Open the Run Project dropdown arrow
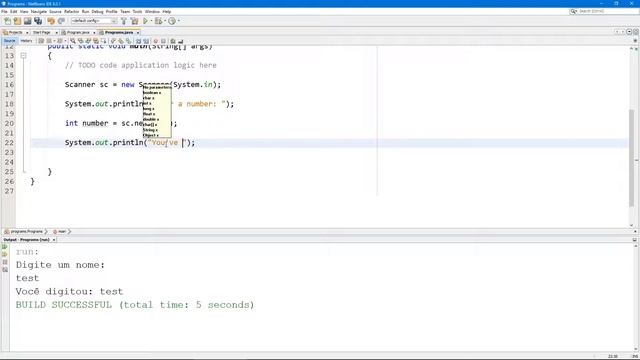This screenshot has width=640, height=360. (151, 21)
